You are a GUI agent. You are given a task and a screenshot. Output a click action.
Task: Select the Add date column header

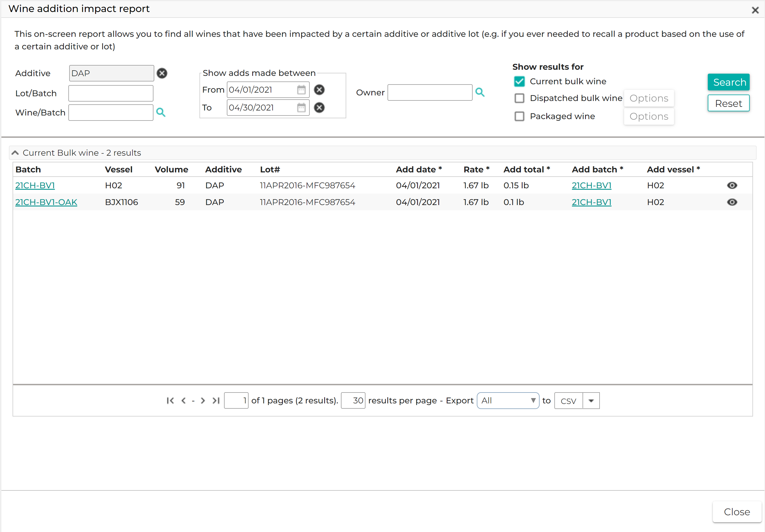pyautogui.click(x=419, y=170)
